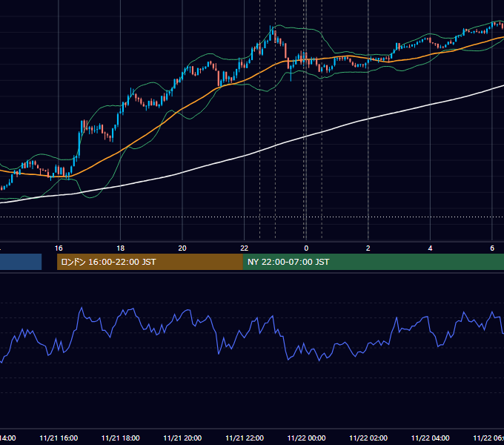The width and height of the screenshot is (504, 445).
Task: Click hour label 6 on the upper axis
Action: (x=492, y=248)
